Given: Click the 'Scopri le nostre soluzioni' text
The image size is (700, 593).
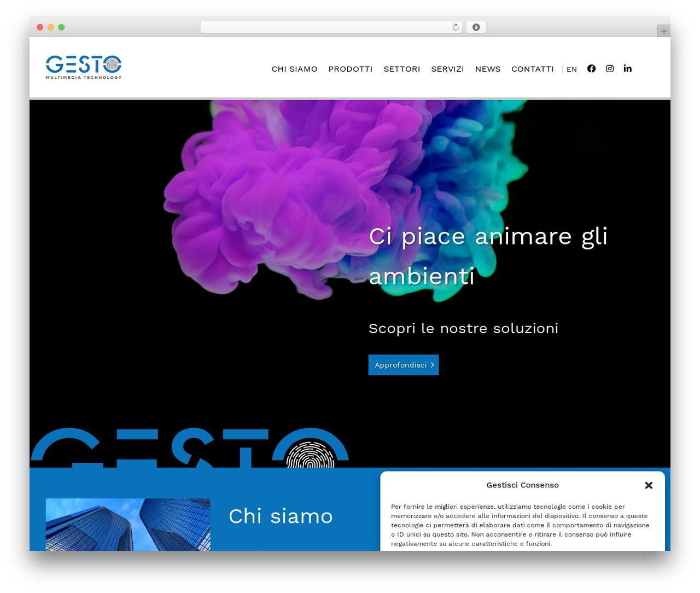Looking at the screenshot, I should (x=464, y=328).
